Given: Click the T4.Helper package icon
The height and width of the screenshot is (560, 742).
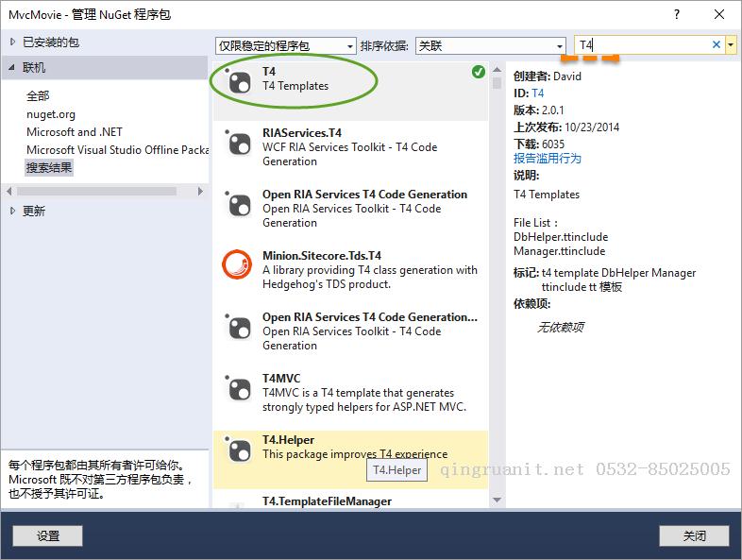Looking at the screenshot, I should [239, 450].
